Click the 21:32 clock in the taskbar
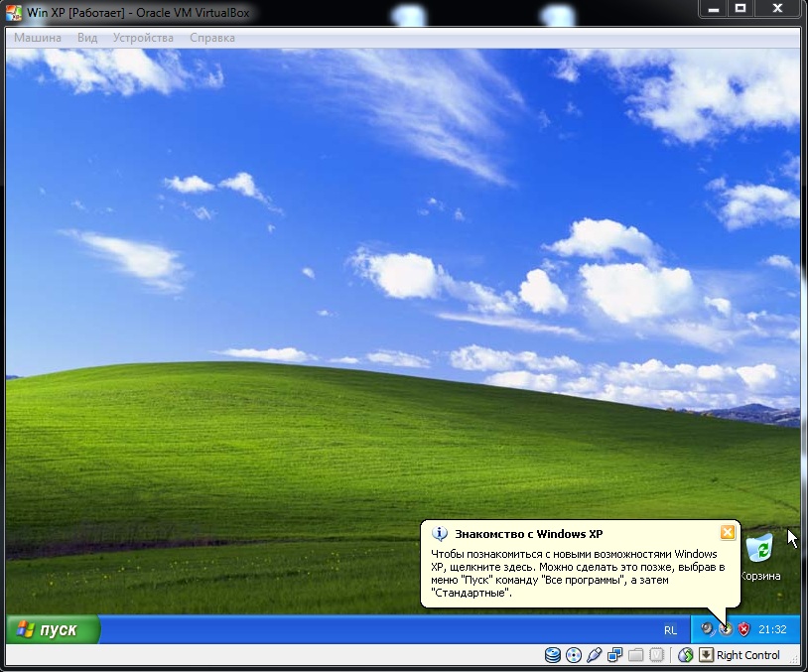Image resolution: width=808 pixels, height=672 pixels. click(x=772, y=629)
